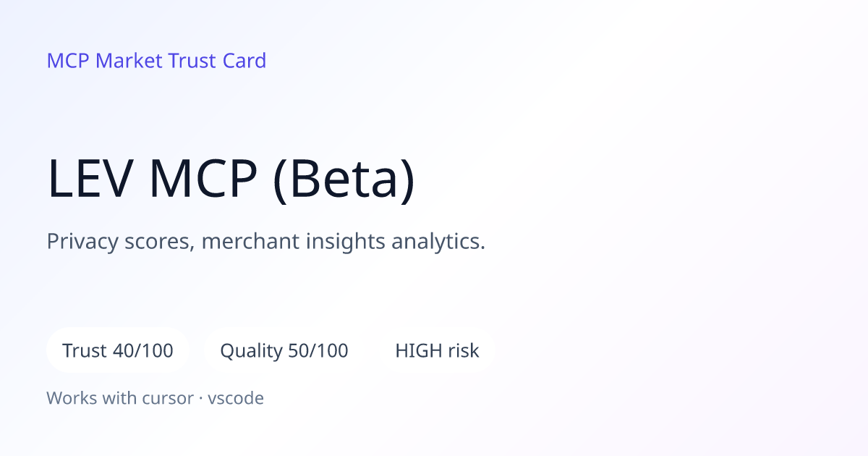Click the word vscode in compatibility text

coord(236,397)
